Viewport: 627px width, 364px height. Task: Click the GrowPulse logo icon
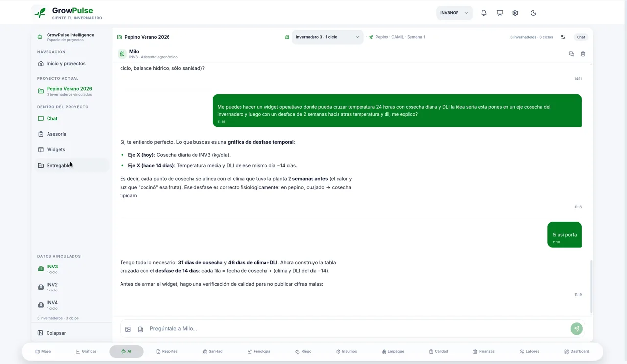(40, 13)
